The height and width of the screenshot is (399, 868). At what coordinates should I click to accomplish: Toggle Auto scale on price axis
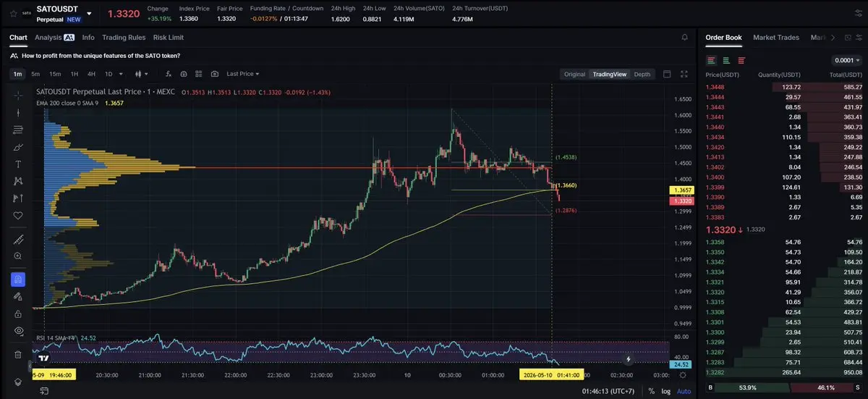(x=683, y=391)
